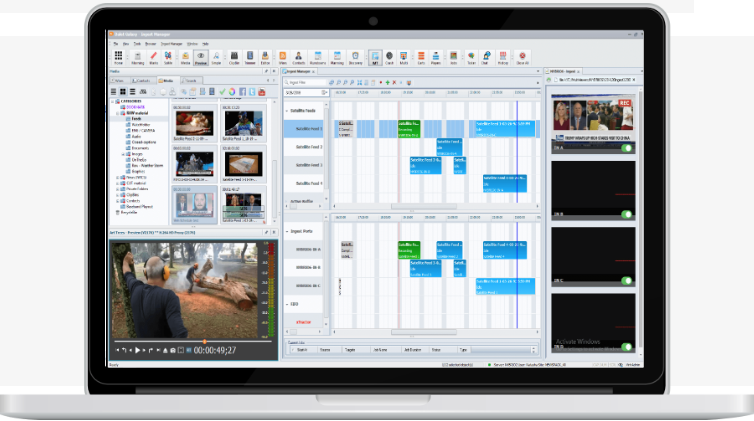This screenshot has height=421, width=754.
Task: Open the Help menu
Action: click(x=205, y=44)
